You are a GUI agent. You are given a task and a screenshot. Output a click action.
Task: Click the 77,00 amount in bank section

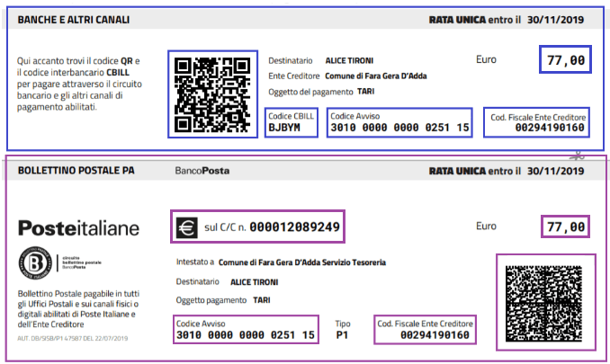[565, 59]
